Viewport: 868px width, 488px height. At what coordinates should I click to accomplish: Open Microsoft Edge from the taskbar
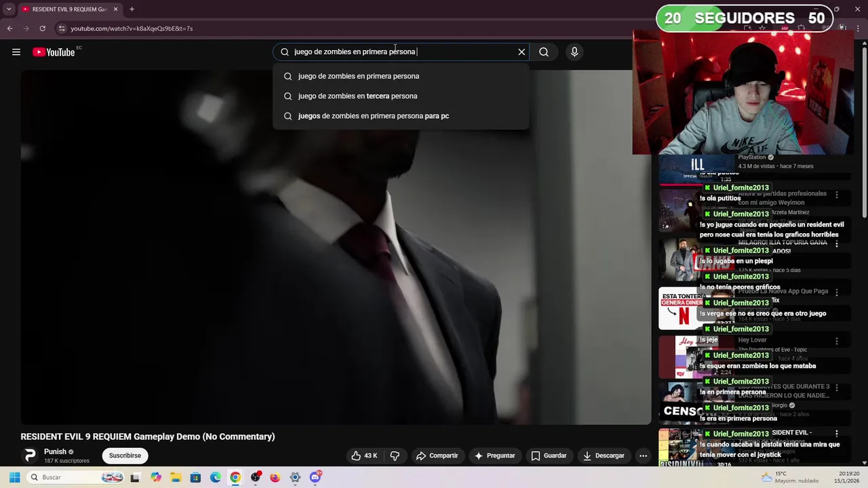(215, 477)
